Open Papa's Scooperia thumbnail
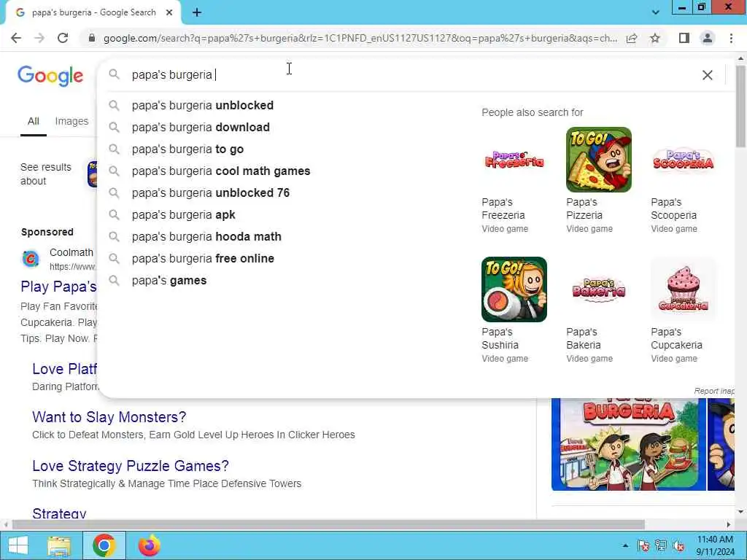747x560 pixels. 683,160
